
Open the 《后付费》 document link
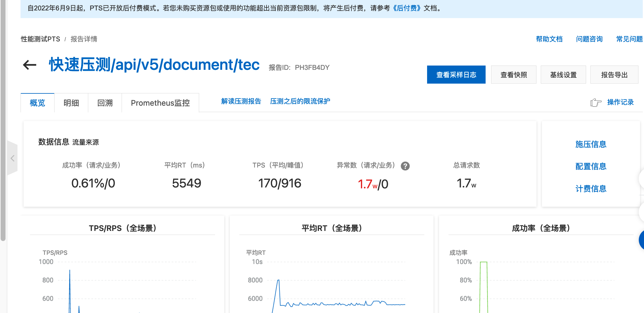tap(407, 8)
